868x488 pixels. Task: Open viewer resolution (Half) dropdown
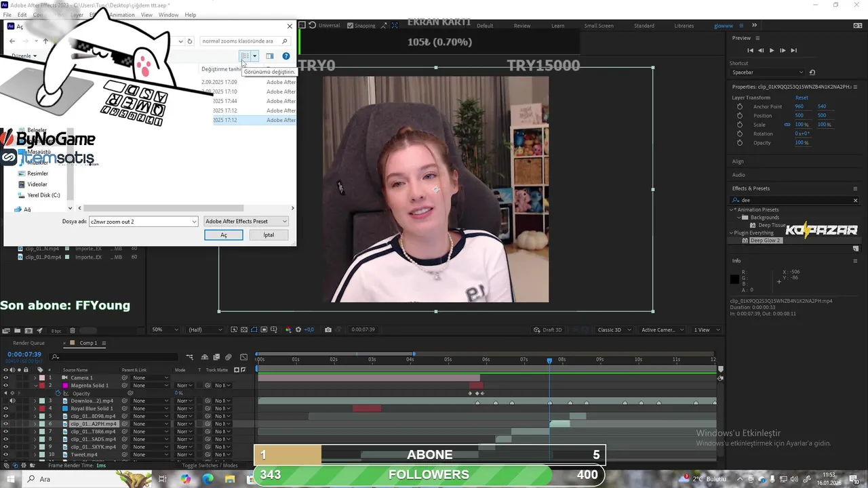205,329
